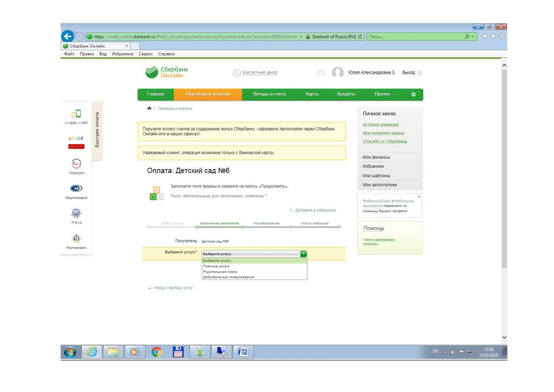Open the service selection dropdown arrow
554x392 pixels.
pos(303,254)
